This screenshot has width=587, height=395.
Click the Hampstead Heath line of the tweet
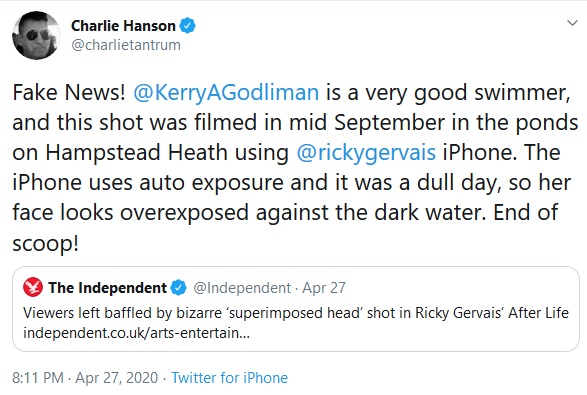tap(286, 153)
